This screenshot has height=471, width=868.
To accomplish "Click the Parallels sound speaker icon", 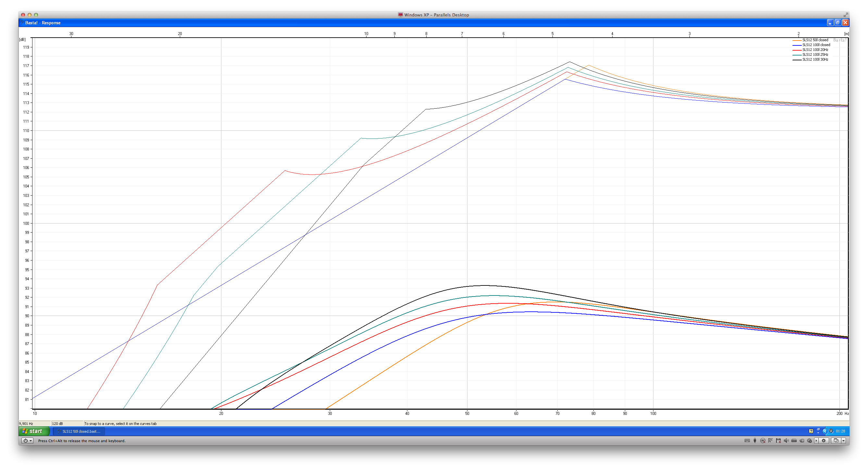I will (x=786, y=441).
